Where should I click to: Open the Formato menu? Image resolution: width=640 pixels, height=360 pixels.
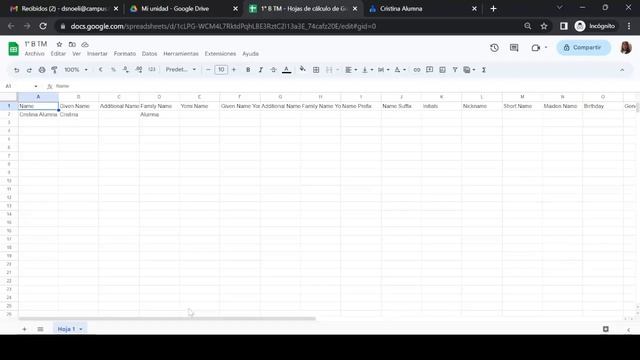(x=124, y=54)
